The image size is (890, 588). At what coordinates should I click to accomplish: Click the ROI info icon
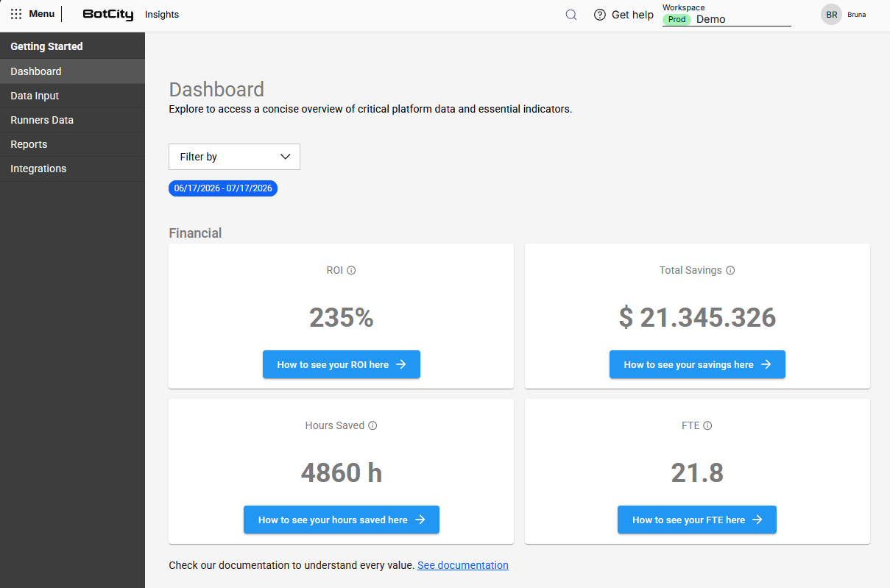(351, 270)
